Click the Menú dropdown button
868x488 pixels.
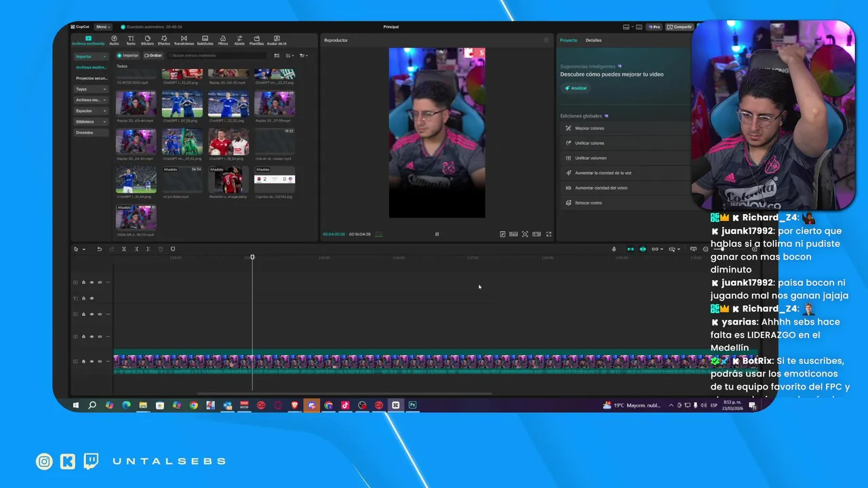(x=103, y=27)
